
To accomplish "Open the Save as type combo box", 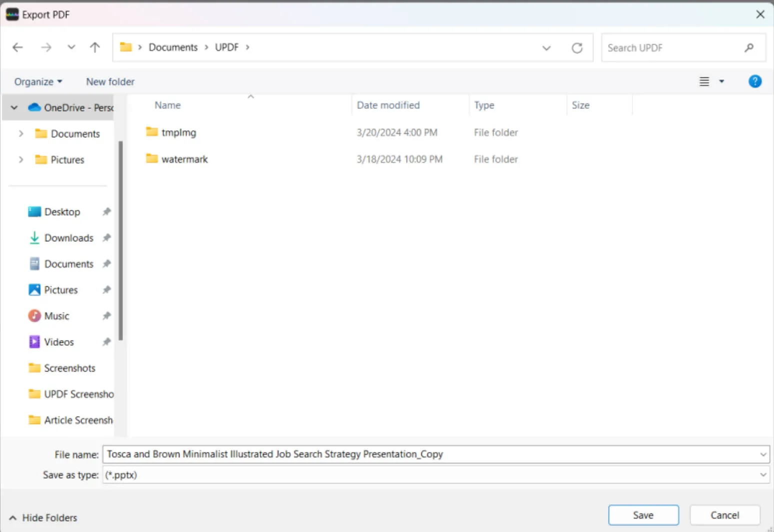I will tap(436, 475).
